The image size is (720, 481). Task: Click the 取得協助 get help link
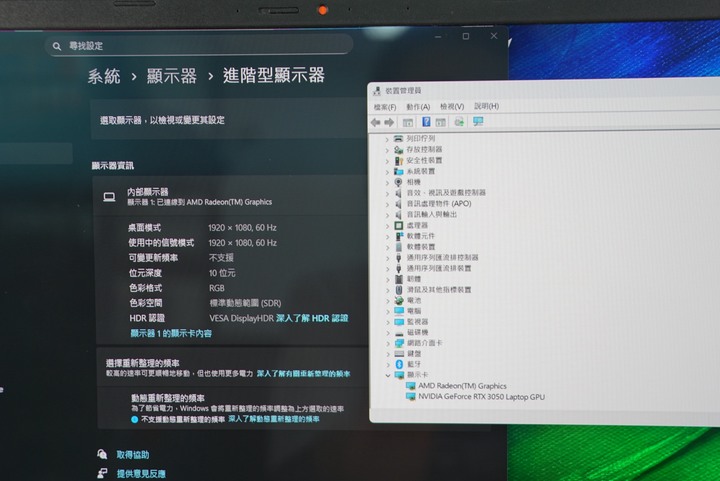click(133, 455)
